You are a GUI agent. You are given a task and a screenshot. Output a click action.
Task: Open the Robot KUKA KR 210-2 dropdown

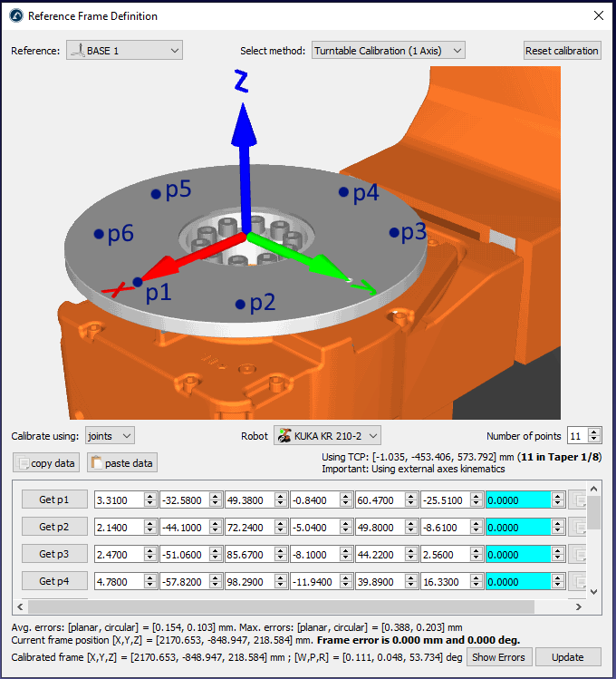coord(327,436)
